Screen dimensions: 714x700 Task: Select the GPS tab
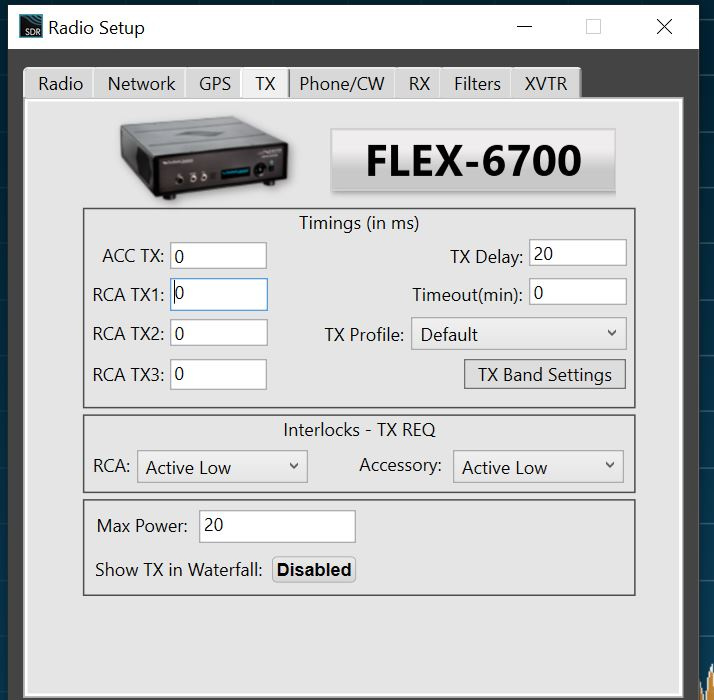point(214,83)
